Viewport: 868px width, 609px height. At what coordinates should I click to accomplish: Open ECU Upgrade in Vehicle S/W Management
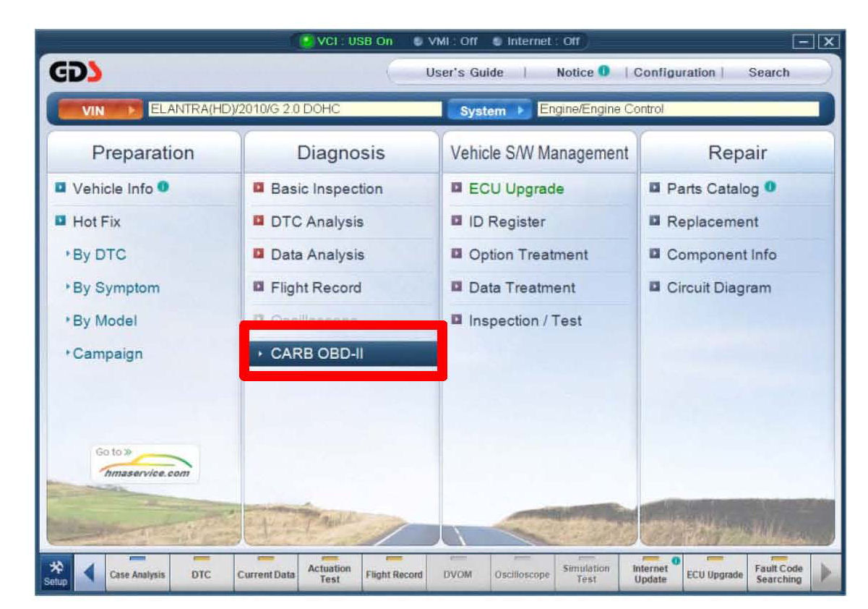coord(516,189)
